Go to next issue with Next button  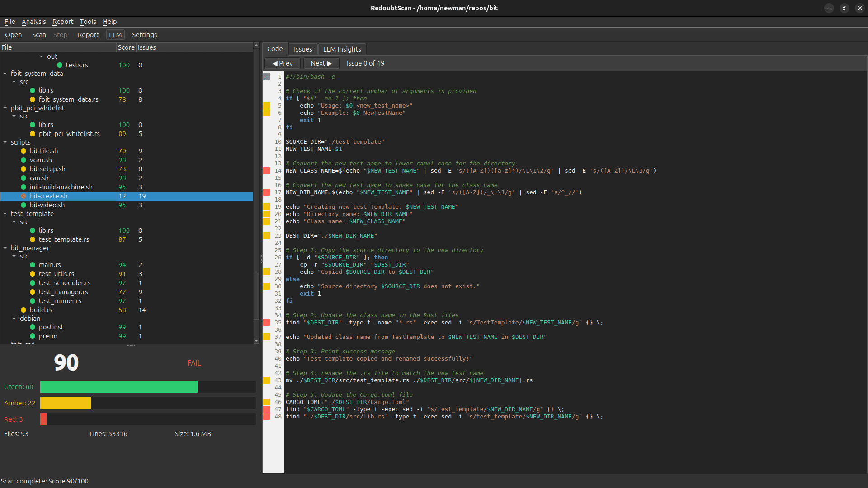pos(321,63)
